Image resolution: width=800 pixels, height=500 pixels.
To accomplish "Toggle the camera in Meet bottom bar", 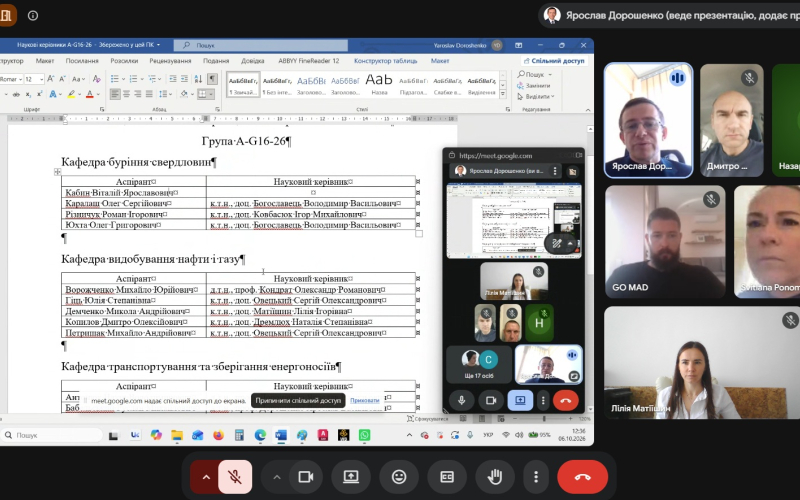I will coord(306,477).
